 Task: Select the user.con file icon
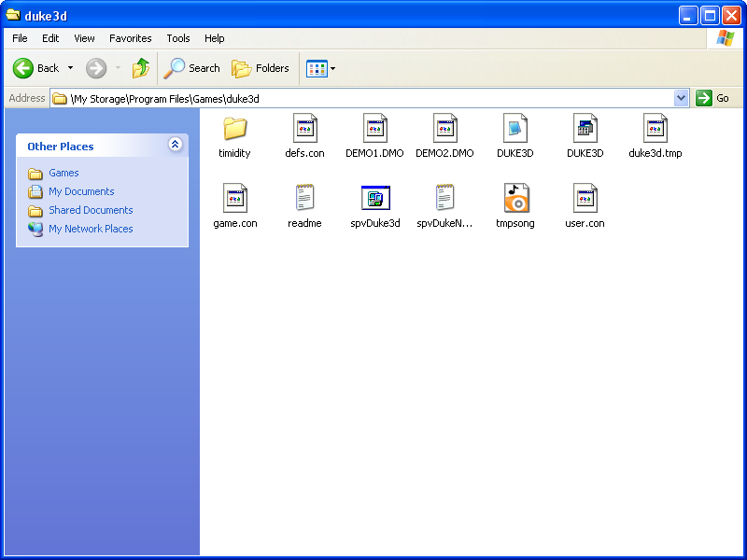click(585, 198)
